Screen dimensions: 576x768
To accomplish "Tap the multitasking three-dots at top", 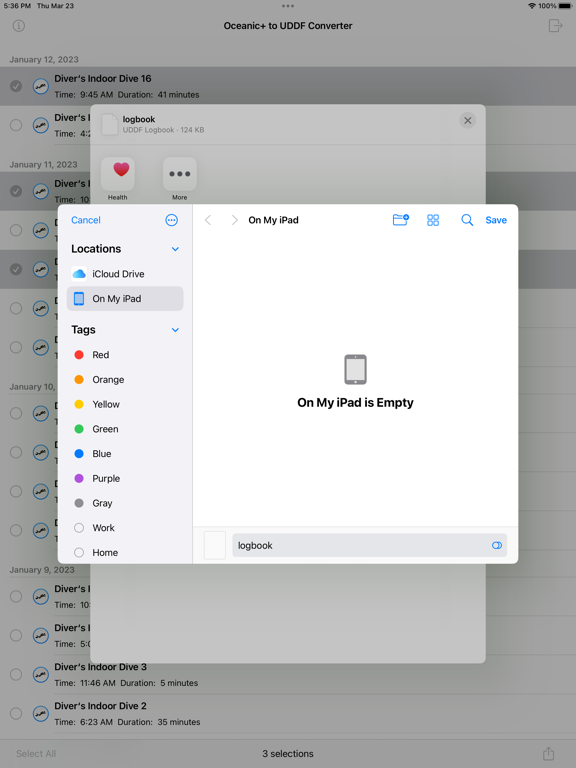I will tap(288, 6).
